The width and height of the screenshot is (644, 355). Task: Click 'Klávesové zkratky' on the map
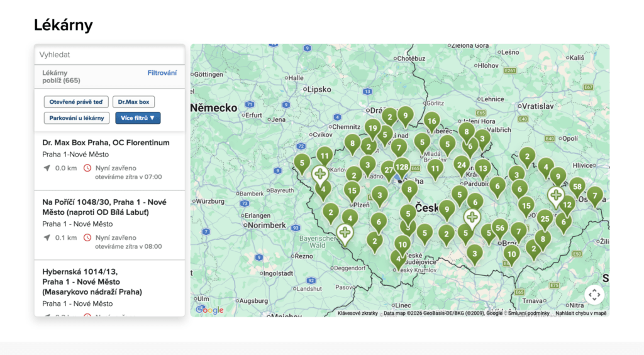(x=358, y=313)
